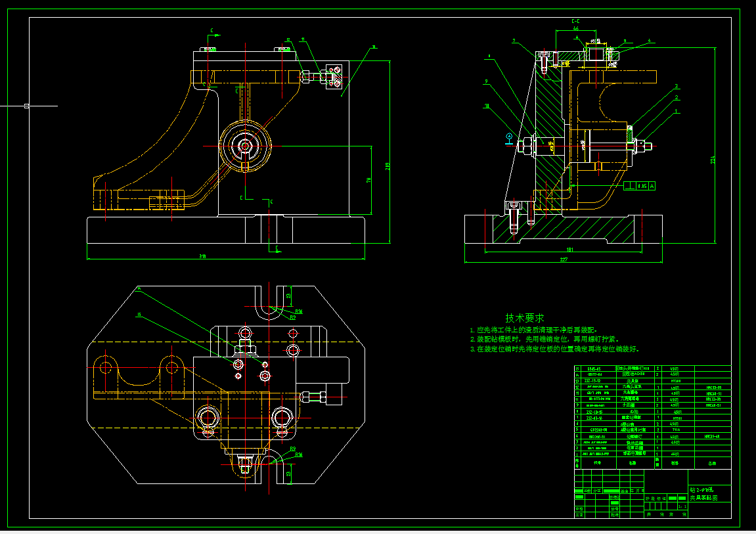Select balloon number 2 in the section view
This screenshot has width=756, height=534.
pos(677,98)
